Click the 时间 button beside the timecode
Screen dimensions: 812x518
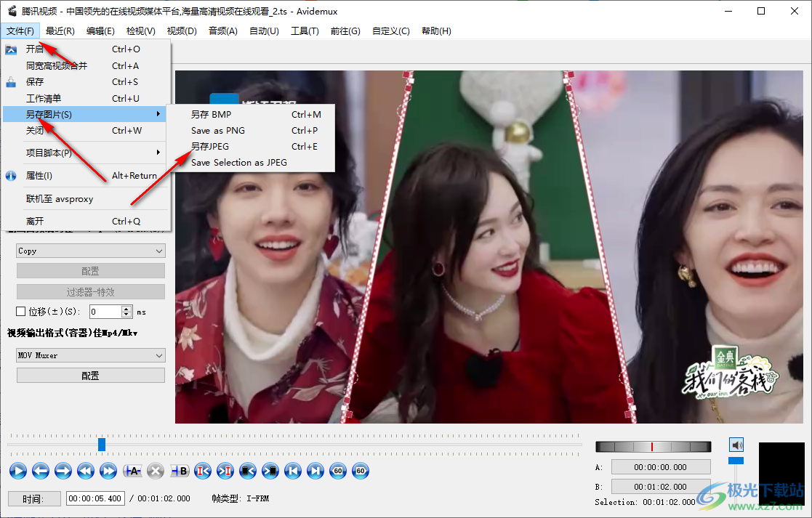(x=34, y=498)
